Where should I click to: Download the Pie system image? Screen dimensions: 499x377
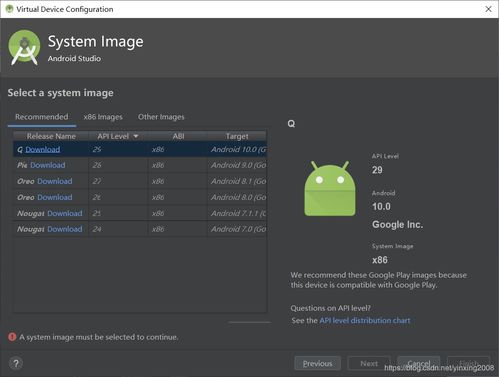point(48,165)
